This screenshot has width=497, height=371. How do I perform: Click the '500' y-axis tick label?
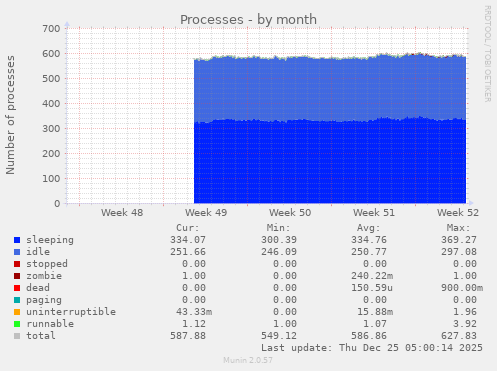tap(51, 79)
